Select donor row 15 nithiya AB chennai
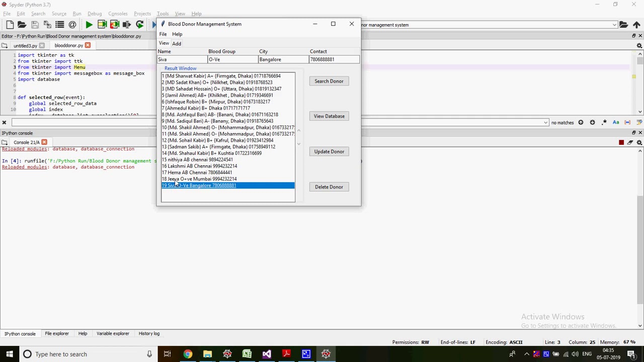Image resolution: width=644 pixels, height=362 pixels. click(x=228, y=159)
